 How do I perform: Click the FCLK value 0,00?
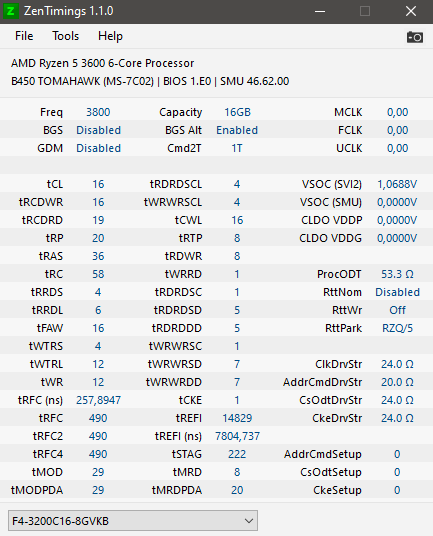pyautogui.click(x=397, y=130)
